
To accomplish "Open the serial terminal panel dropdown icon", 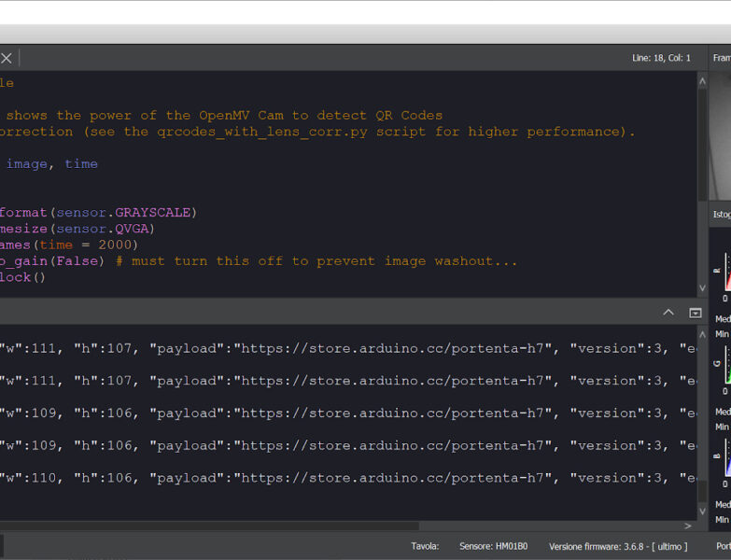I will tap(695, 313).
